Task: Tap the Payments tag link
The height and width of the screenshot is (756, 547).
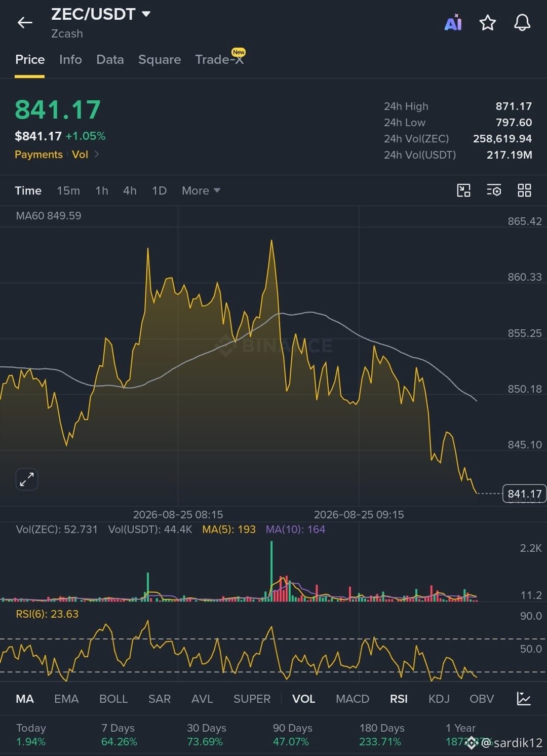Action: click(x=38, y=155)
